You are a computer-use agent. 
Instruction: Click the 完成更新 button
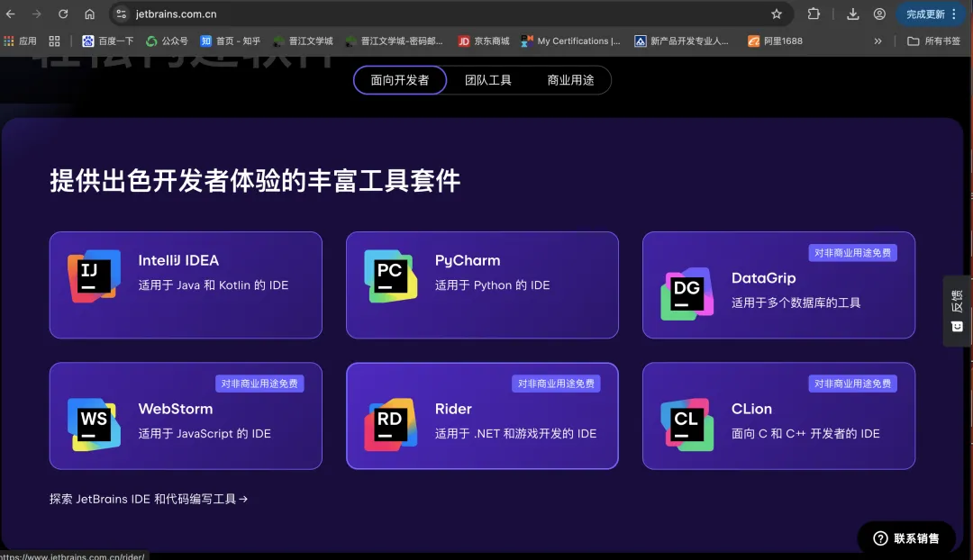click(924, 14)
